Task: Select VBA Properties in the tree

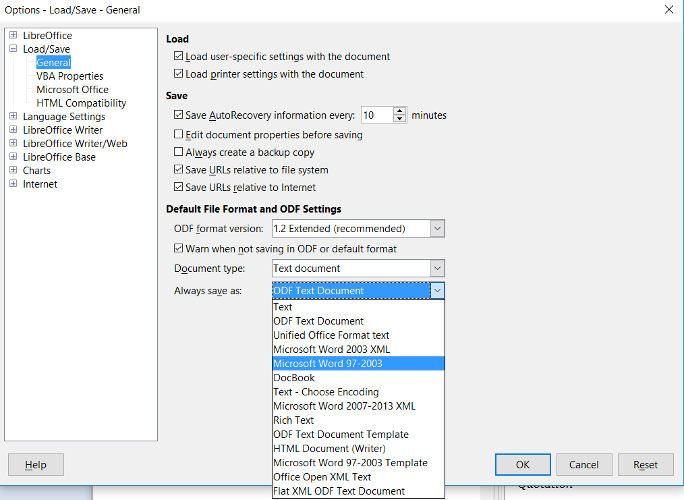Action: [70, 76]
